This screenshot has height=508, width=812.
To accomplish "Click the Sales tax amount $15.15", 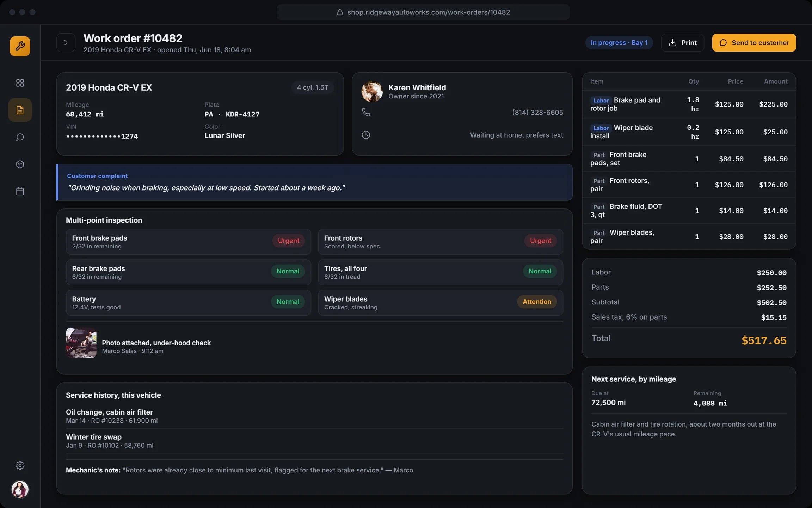I will point(774,318).
